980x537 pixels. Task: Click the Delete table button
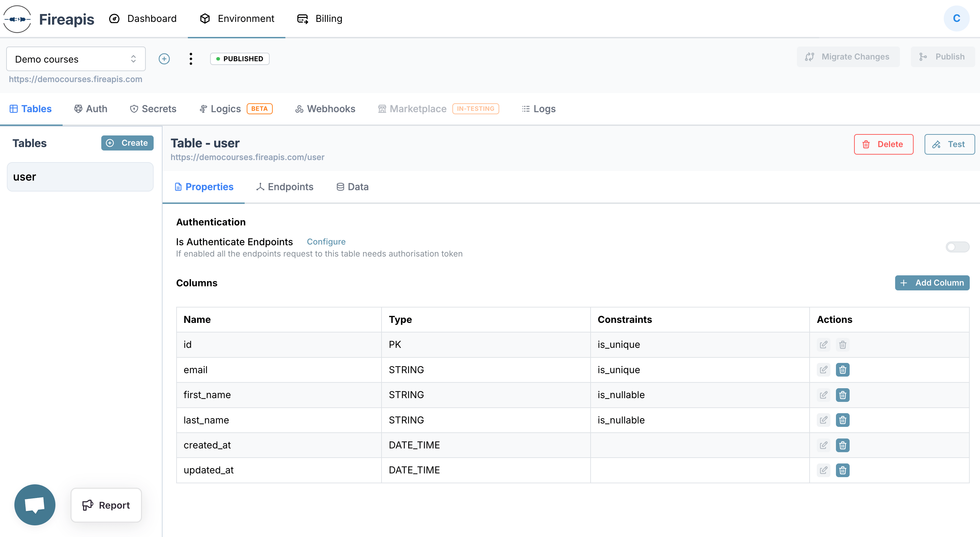(x=884, y=144)
